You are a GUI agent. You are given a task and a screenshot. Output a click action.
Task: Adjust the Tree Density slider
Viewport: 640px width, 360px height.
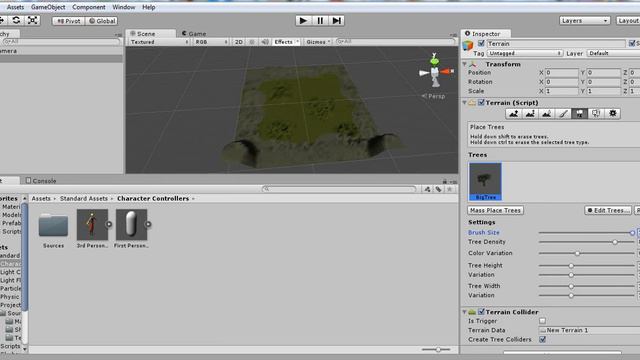[587, 242]
